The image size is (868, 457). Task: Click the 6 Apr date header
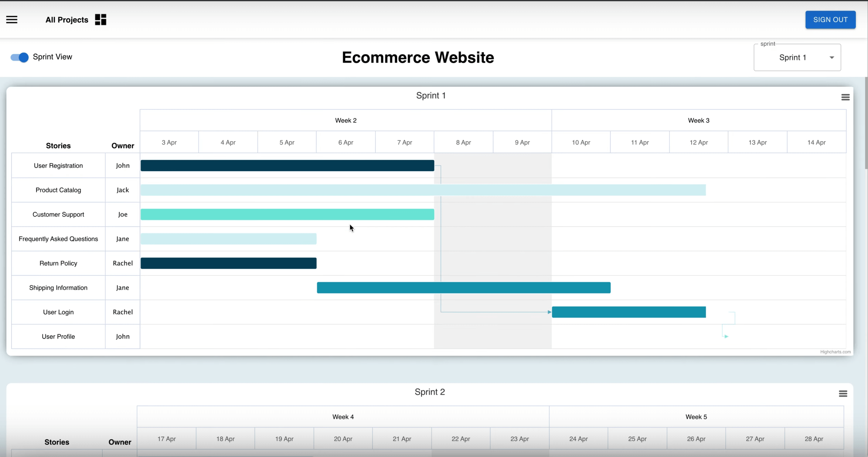[346, 142]
